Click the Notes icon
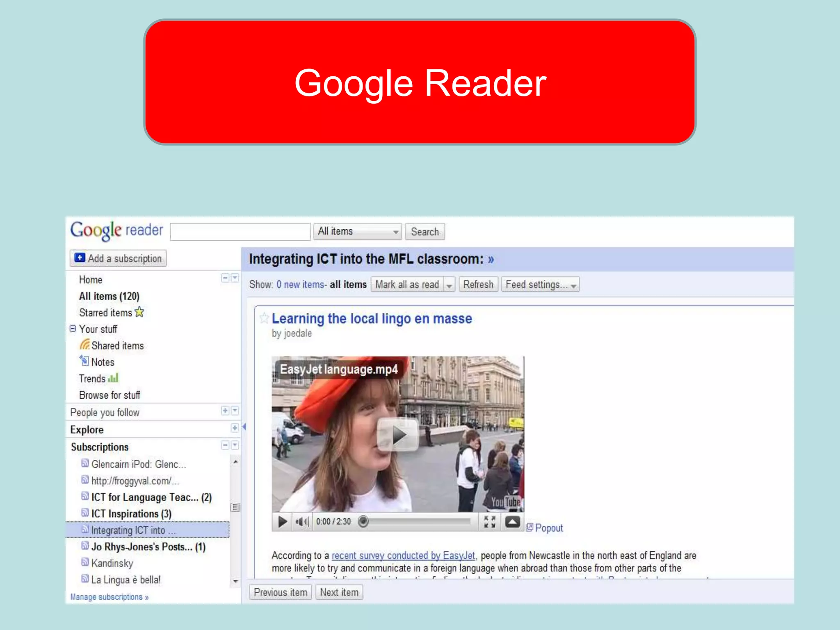 84,361
